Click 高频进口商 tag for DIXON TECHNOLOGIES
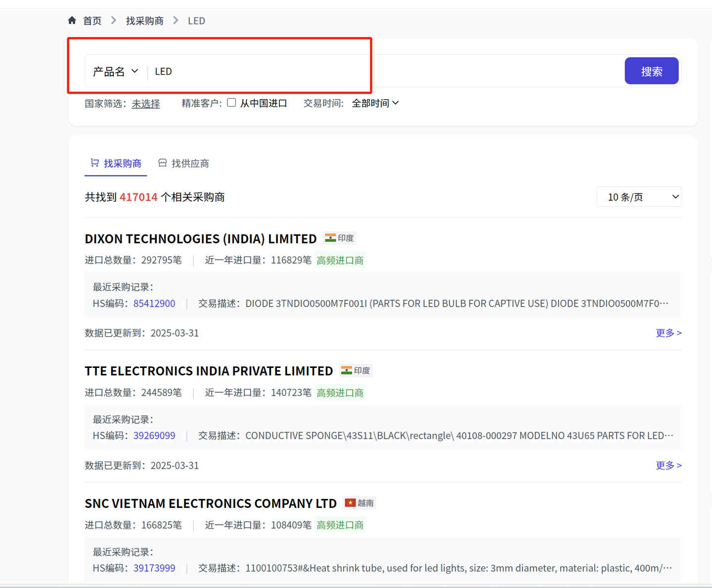Image resolution: width=712 pixels, height=588 pixels. [340, 260]
